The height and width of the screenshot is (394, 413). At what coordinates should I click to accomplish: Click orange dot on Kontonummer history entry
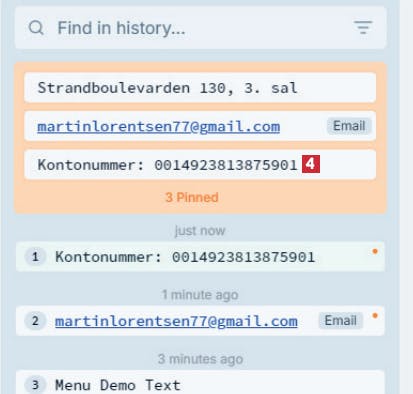[x=375, y=251]
